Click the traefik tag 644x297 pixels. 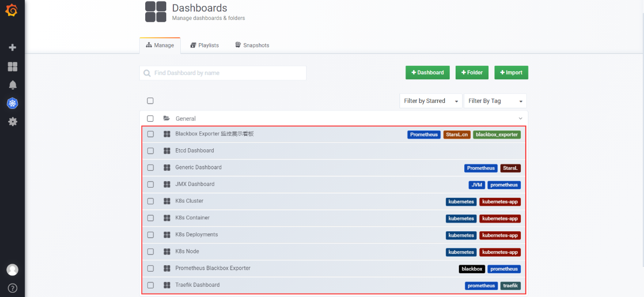point(511,286)
